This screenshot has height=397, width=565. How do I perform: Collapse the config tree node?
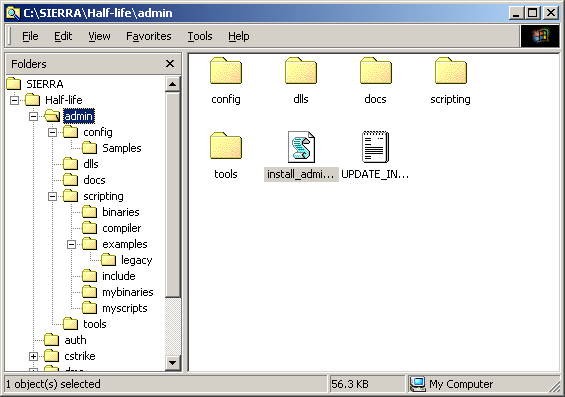pos(53,133)
